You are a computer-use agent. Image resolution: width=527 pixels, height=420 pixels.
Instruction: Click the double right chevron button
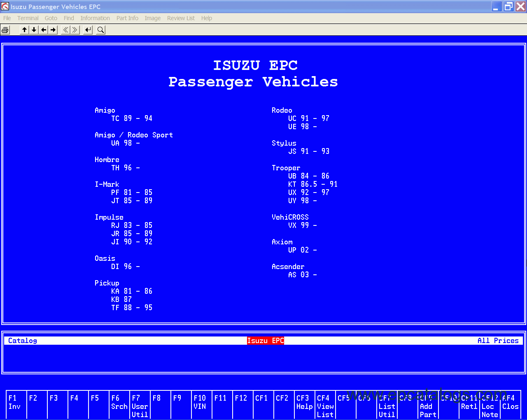[75, 30]
